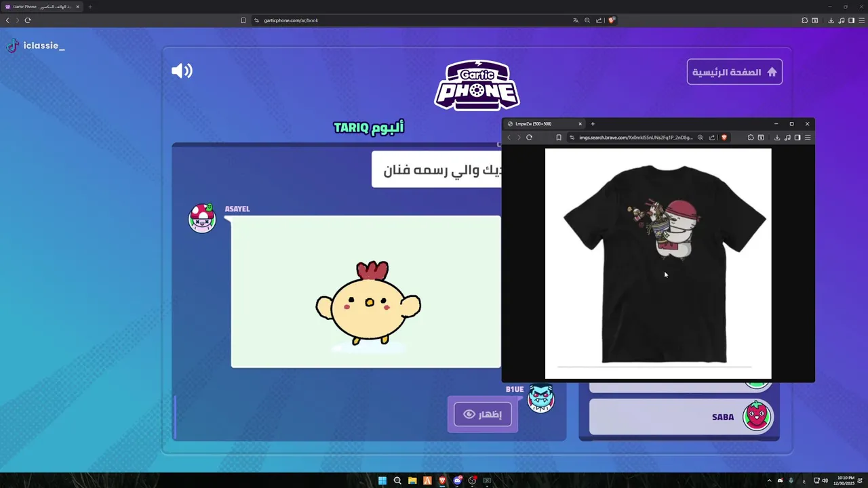
Task: Open new tab in popup browser window
Action: [593, 124]
